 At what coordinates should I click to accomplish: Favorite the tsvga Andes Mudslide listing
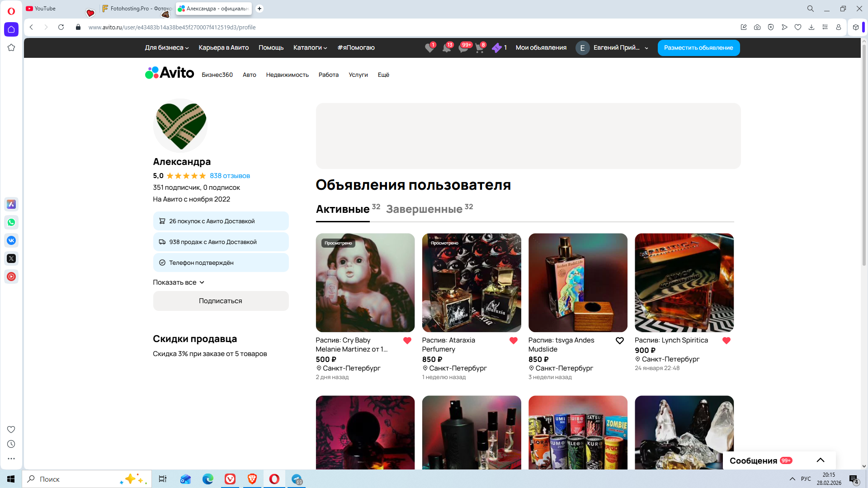620,341
